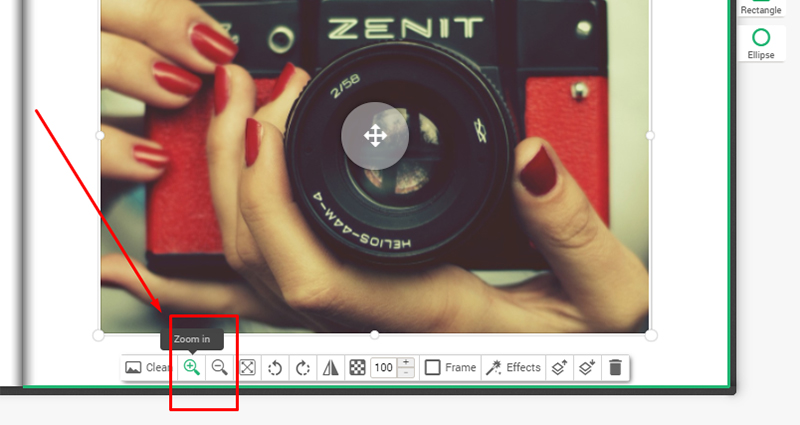Click the Zoom out magnifier icon

219,367
